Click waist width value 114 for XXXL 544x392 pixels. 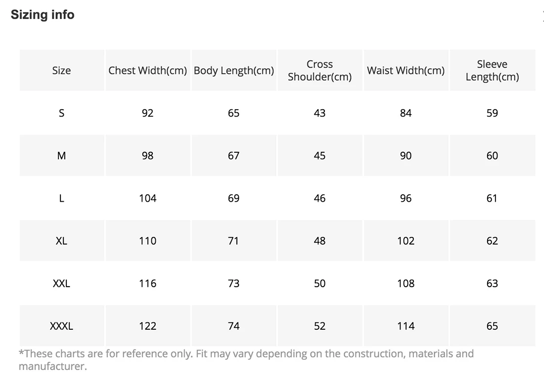click(406, 326)
